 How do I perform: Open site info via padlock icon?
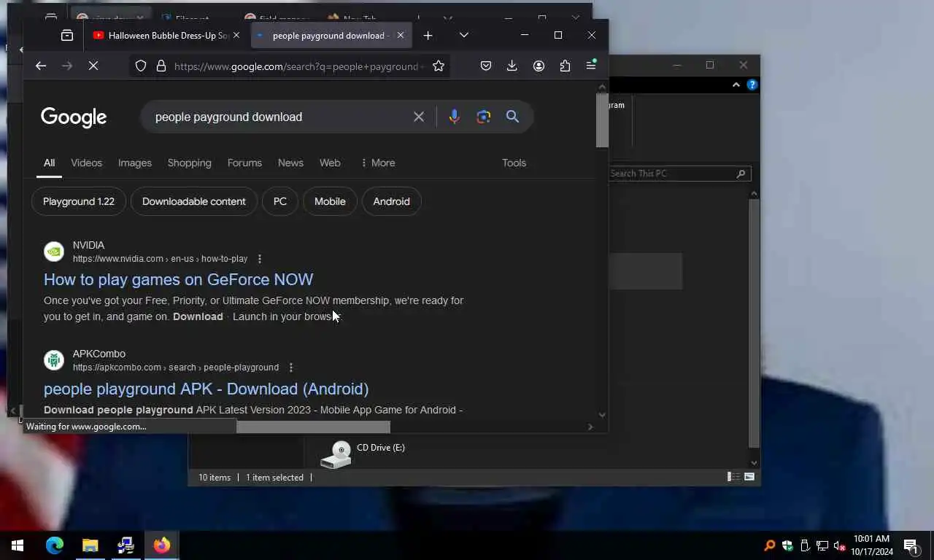tap(161, 66)
